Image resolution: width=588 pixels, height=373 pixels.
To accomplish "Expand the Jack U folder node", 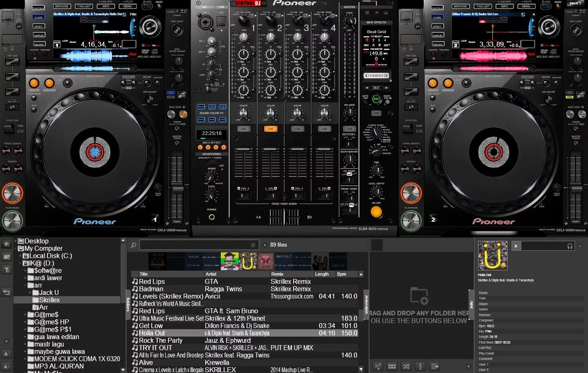I will tap(30, 292).
